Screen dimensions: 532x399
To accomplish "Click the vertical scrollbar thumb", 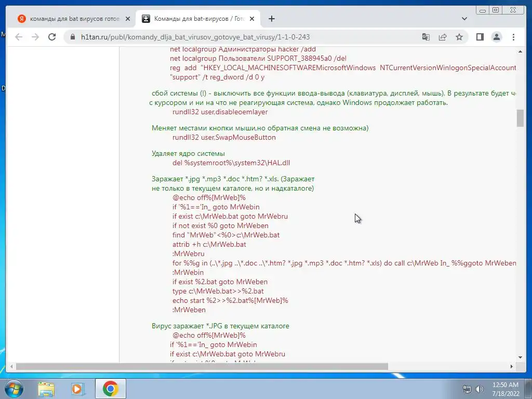I will (520, 118).
